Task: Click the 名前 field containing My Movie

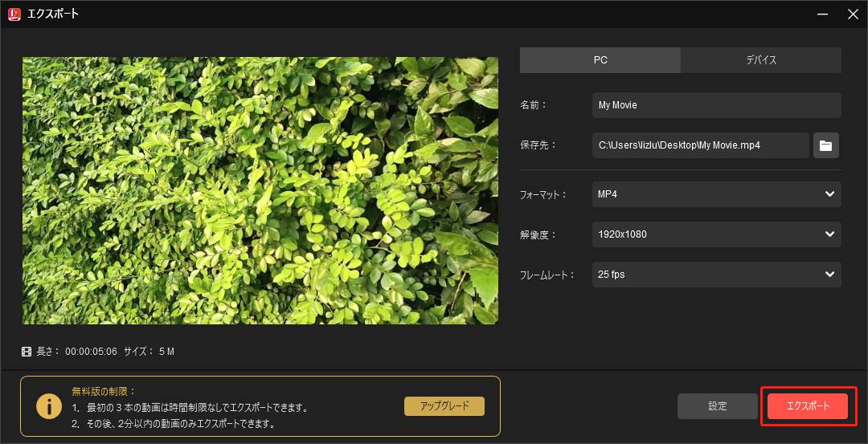Action: 716,105
